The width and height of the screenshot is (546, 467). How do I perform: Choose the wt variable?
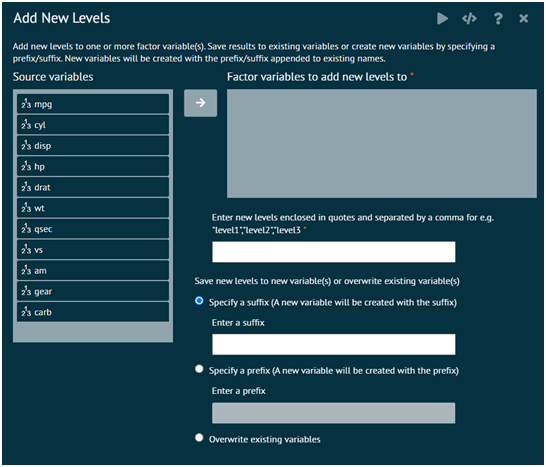pyautogui.click(x=93, y=208)
